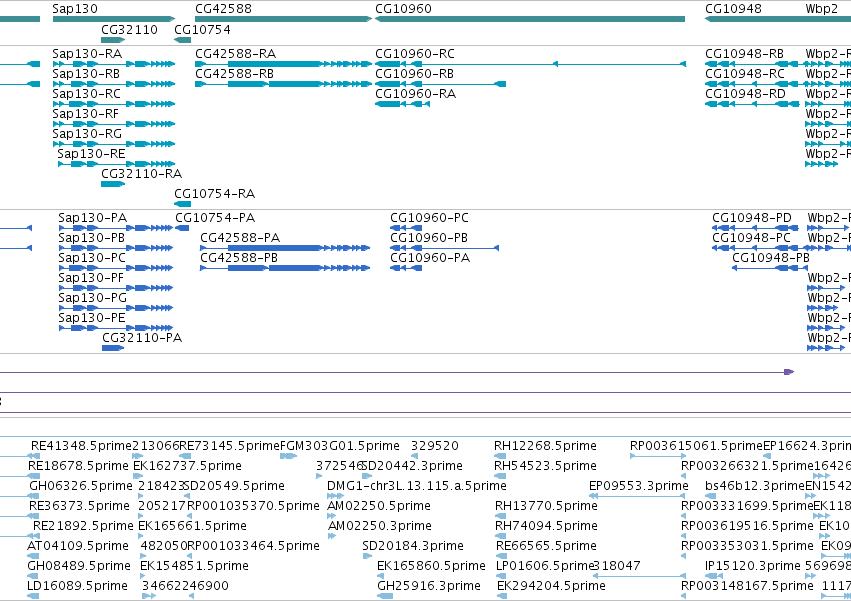The width and height of the screenshot is (851, 601).
Task: Open EST label GH06326.5prime
Action: coord(81,486)
